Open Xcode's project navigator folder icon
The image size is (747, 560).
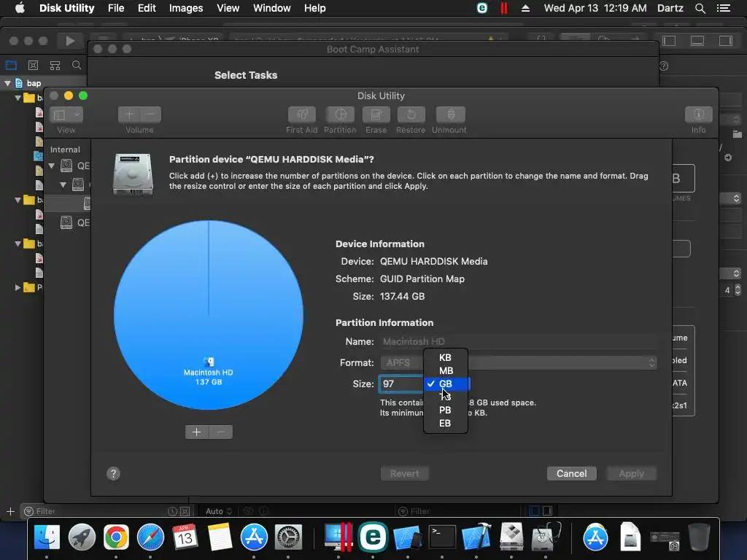point(11,65)
